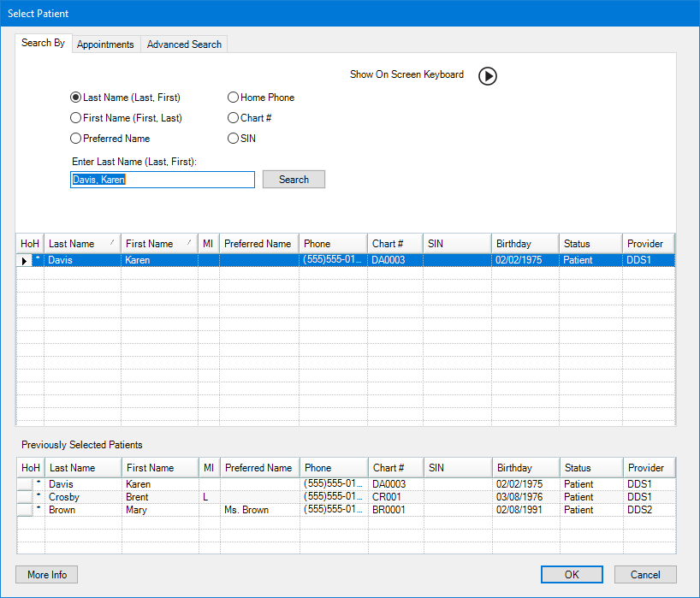Select the Home Phone radio button
Image resolution: width=700 pixels, height=598 pixels.
[233, 98]
